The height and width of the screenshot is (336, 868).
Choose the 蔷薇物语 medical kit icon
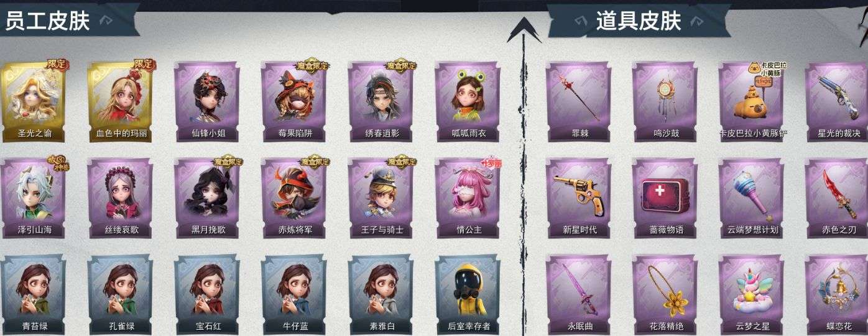[665, 198]
